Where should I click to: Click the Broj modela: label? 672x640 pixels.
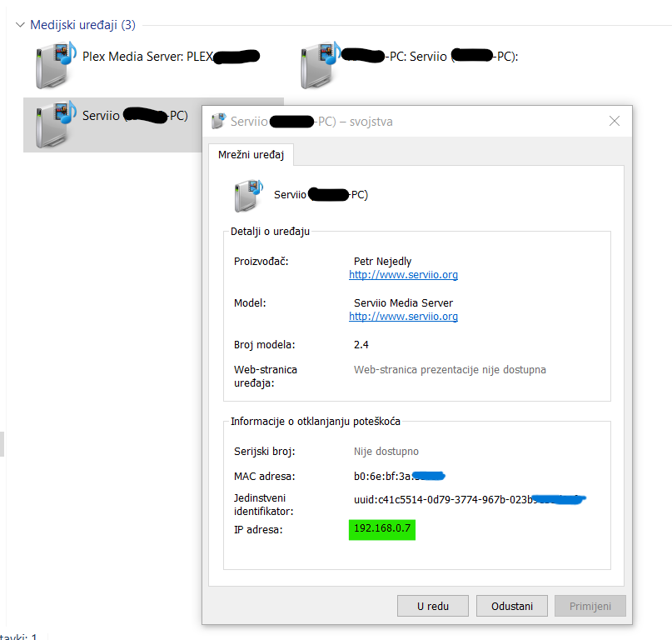(265, 344)
